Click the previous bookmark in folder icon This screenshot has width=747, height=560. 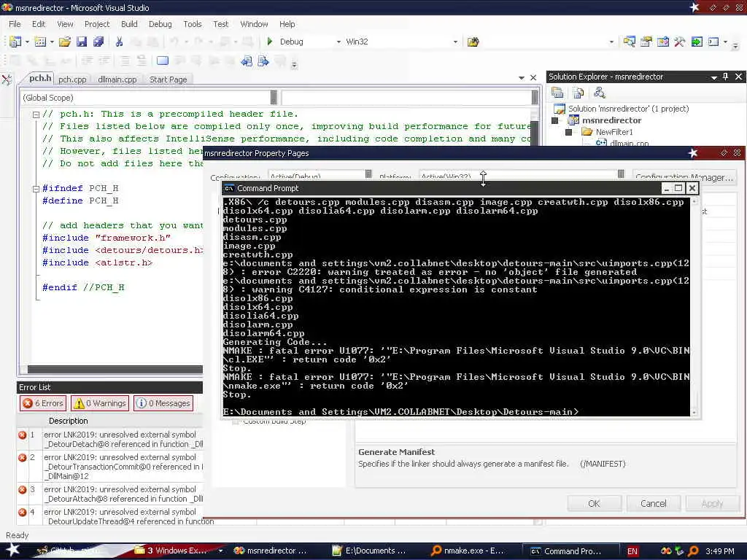247,61
